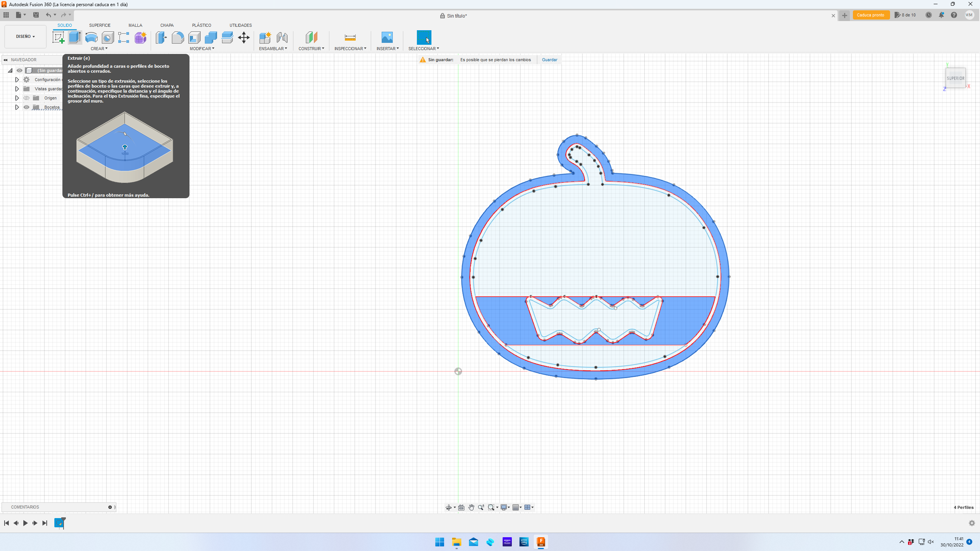Toggle visibility eye of Bocetos folder

tap(26, 107)
